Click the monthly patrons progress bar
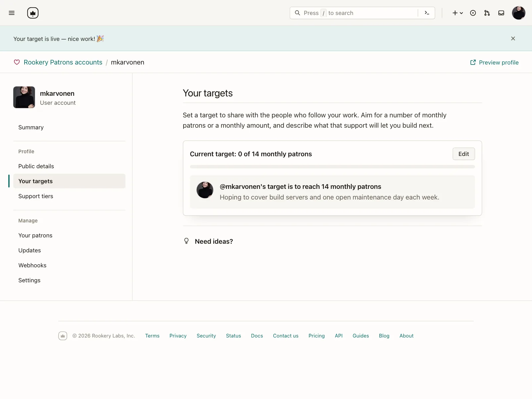The height and width of the screenshot is (399, 532). coord(332,167)
